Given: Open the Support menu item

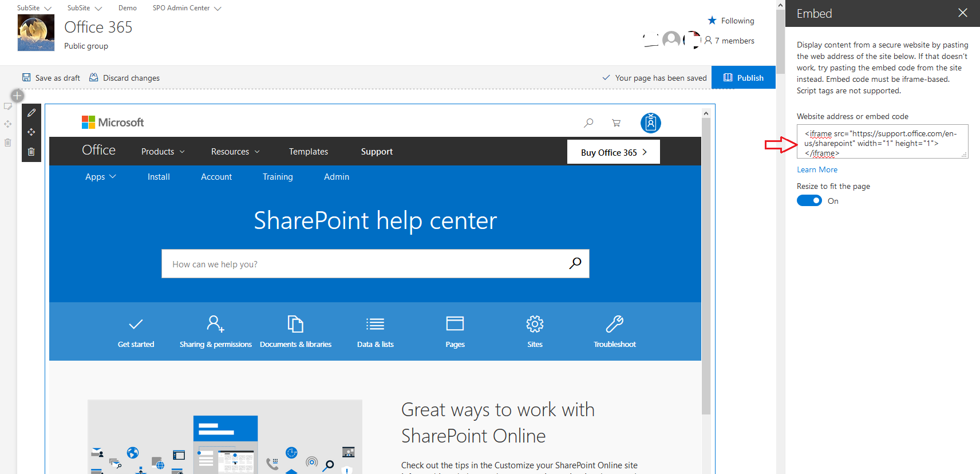Looking at the screenshot, I should (377, 152).
